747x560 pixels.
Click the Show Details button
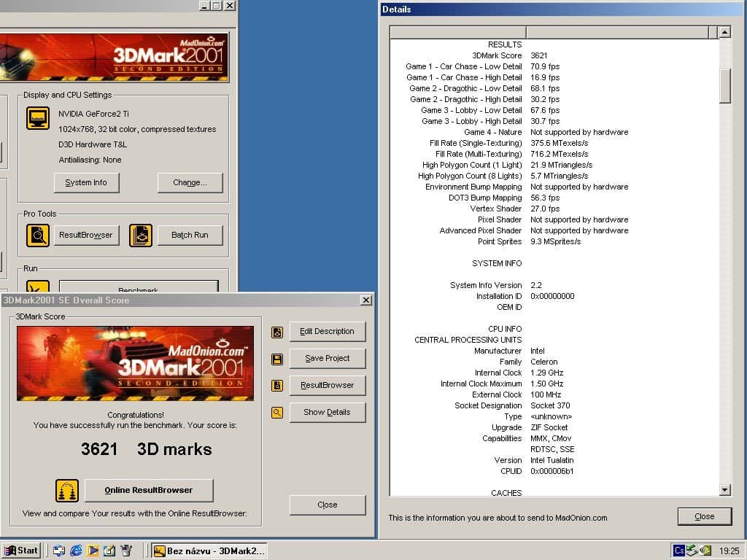(x=328, y=413)
